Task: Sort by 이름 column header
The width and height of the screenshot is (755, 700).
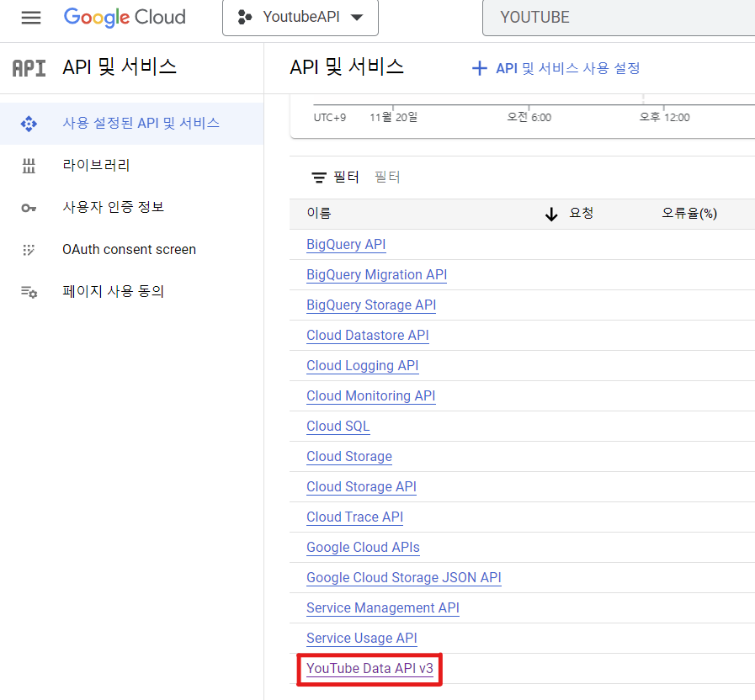Action: point(319,213)
